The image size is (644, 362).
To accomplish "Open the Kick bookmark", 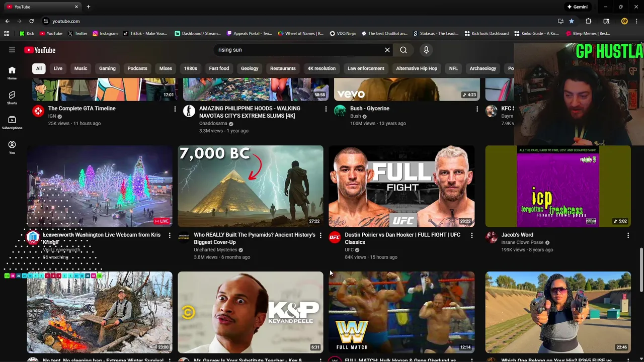I will [x=27, y=34].
